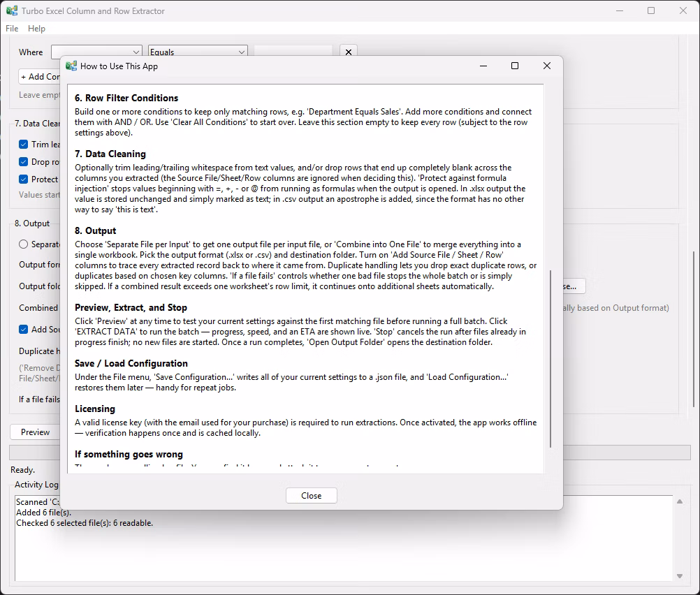This screenshot has height=595, width=700.
Task: Maximize the How to Use This App dialog
Action: (x=515, y=66)
